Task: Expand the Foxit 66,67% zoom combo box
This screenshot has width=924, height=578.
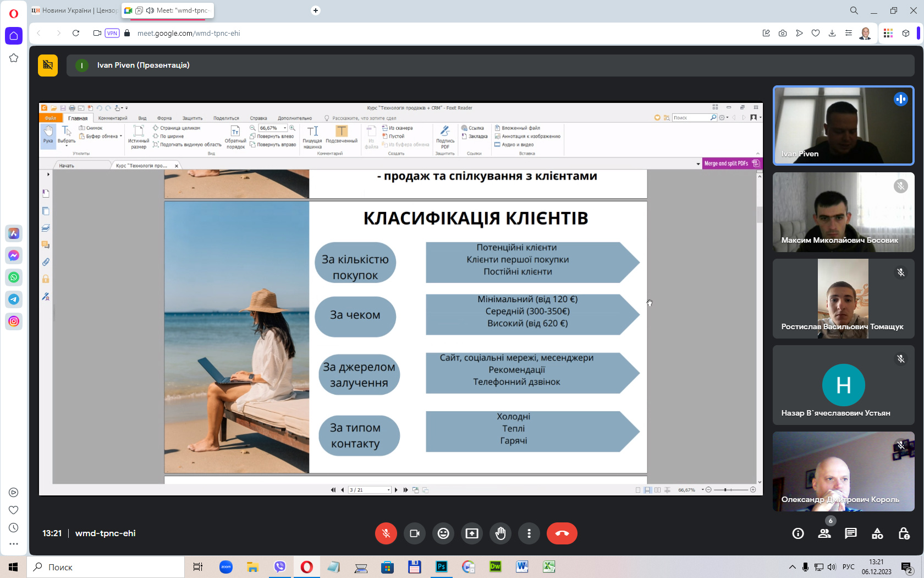Action: click(285, 128)
